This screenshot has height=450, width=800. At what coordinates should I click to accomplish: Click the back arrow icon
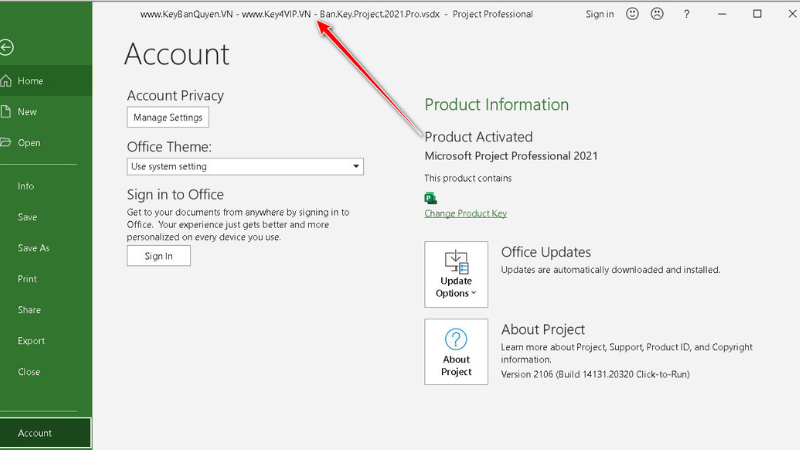tap(7, 47)
